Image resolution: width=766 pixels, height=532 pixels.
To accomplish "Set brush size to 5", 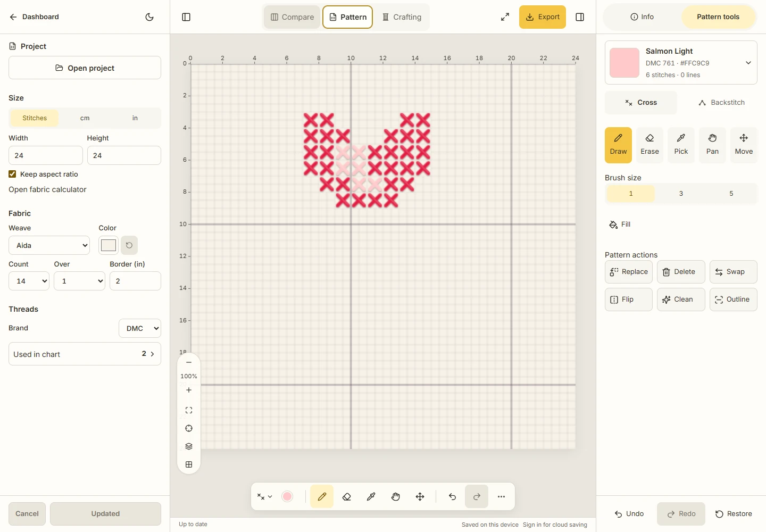I will 731,194.
